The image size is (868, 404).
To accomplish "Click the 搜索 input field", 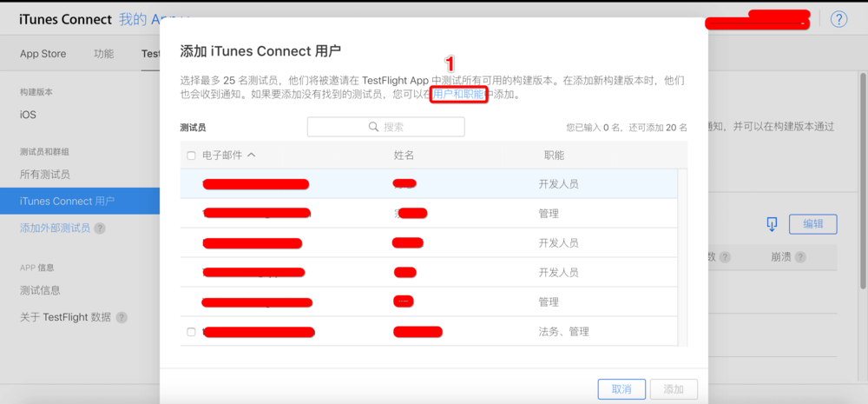I will [x=386, y=127].
